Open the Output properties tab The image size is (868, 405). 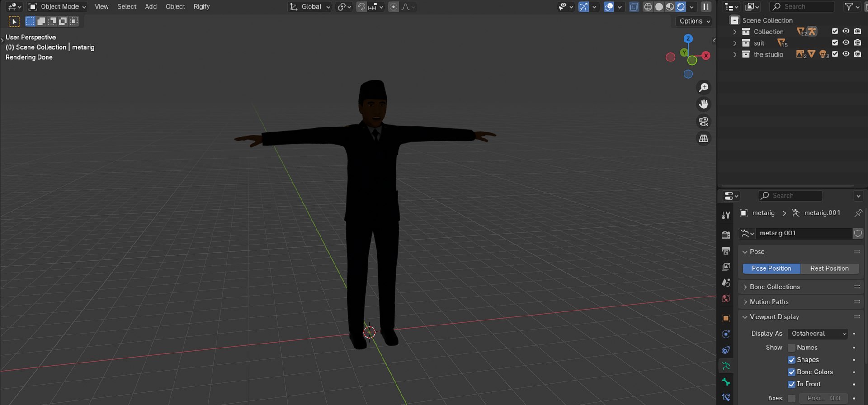tap(726, 251)
